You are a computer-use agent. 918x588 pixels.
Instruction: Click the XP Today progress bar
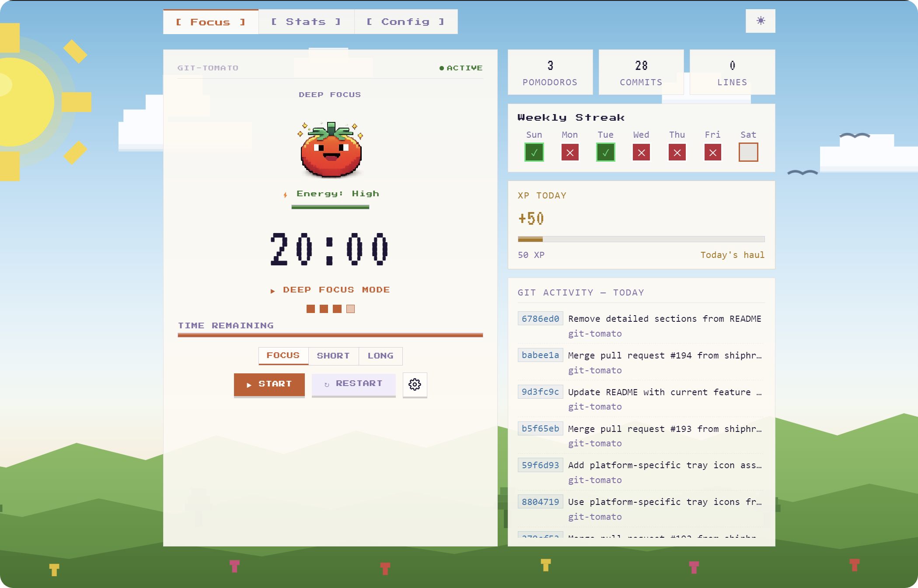[x=641, y=239]
